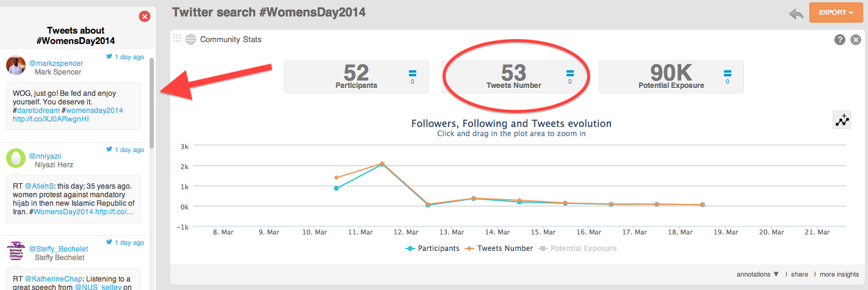
Task: Click 1 day ago on Mark Spencer's tweet
Action: click(x=130, y=57)
